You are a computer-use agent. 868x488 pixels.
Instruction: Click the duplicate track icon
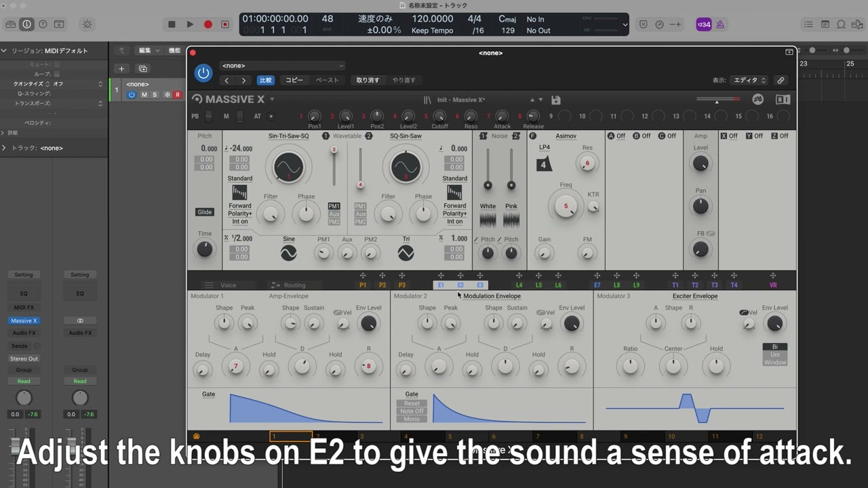[x=142, y=68]
